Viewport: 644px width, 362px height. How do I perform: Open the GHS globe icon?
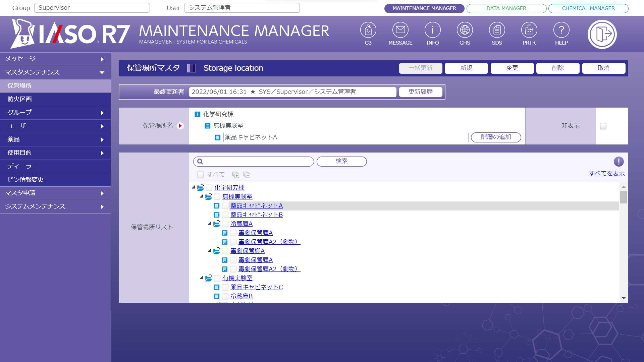point(465,31)
